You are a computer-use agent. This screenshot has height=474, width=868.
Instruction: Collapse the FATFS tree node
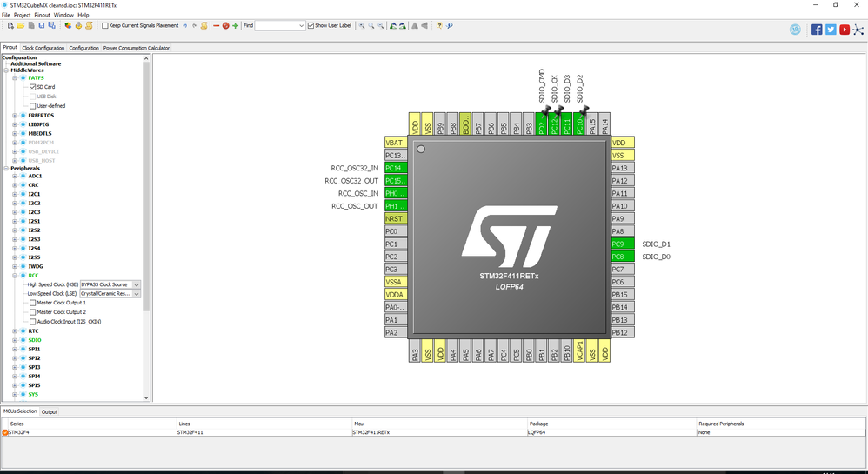click(15, 78)
